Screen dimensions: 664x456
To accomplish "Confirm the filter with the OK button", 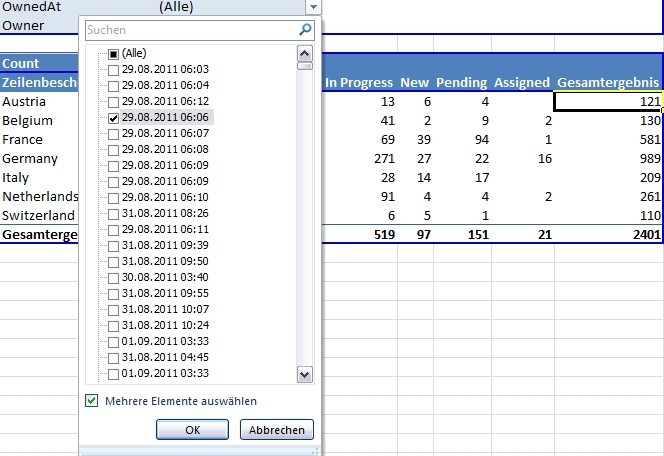I will [x=192, y=430].
